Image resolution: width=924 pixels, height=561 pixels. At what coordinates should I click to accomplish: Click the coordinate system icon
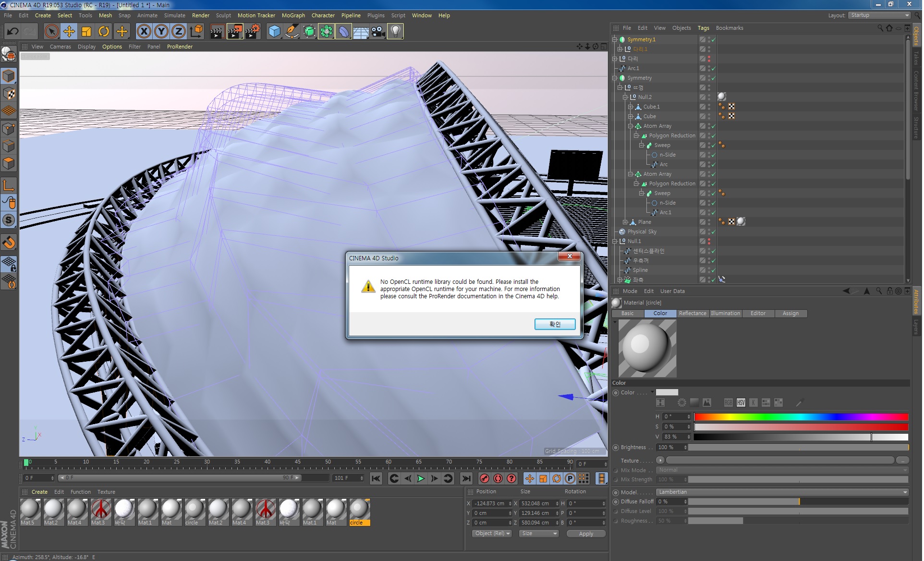tap(196, 32)
